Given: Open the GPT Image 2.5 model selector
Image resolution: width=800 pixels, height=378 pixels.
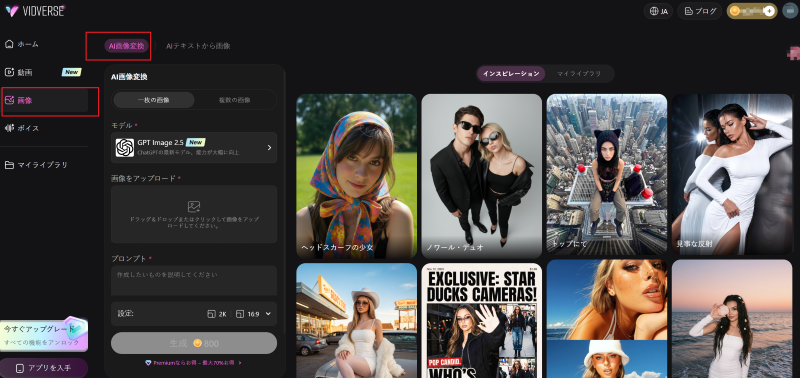Looking at the screenshot, I should coord(194,147).
